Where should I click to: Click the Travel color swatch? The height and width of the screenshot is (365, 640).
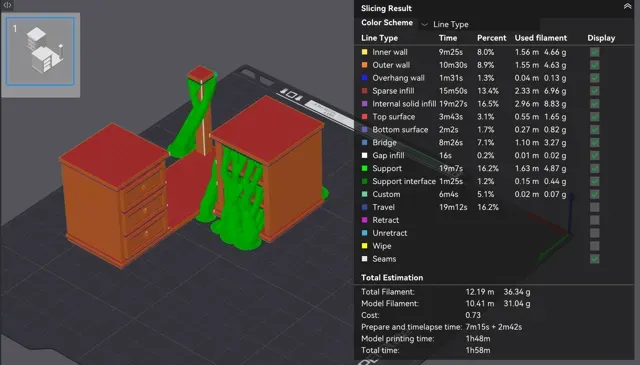click(x=364, y=207)
